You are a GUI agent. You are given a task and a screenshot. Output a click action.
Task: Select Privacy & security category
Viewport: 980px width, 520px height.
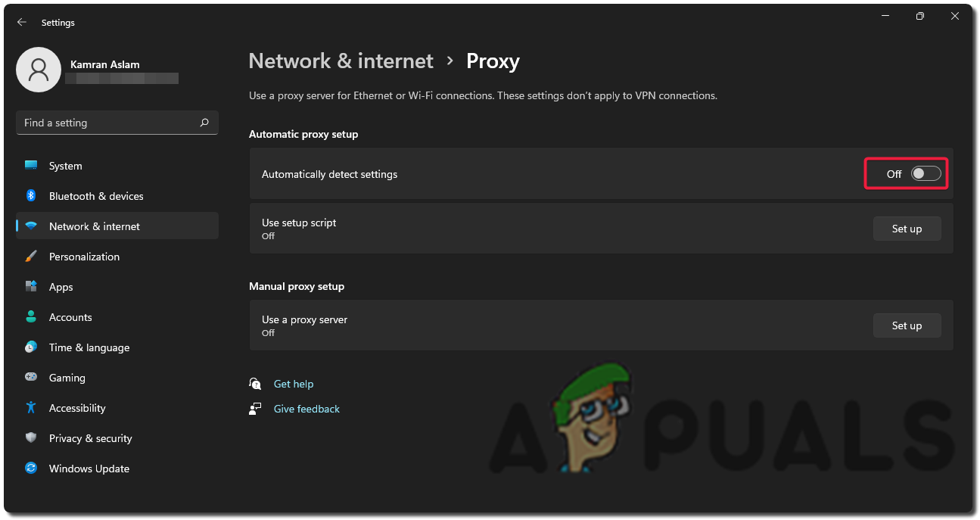click(90, 438)
